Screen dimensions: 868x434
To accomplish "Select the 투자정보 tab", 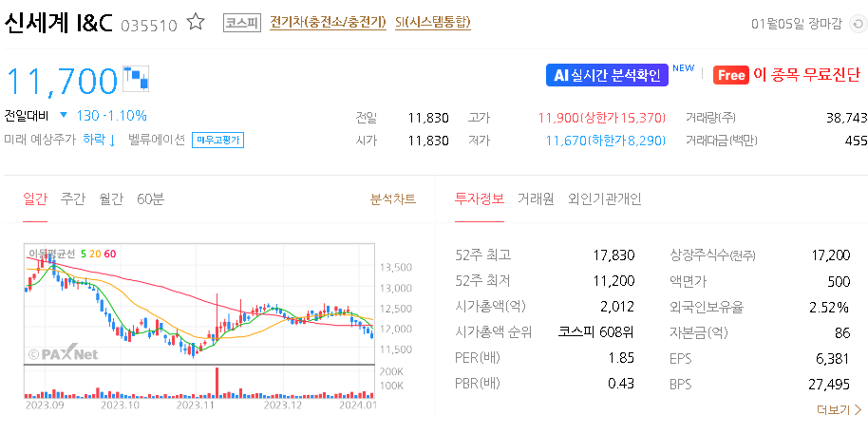I will (480, 198).
